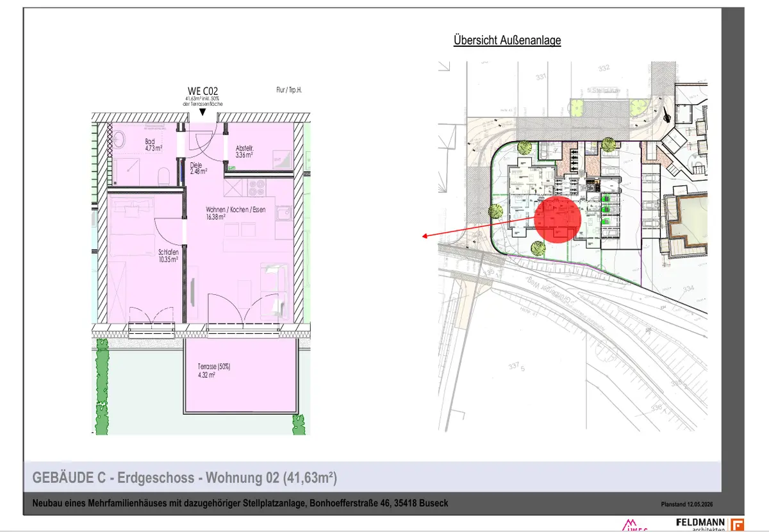Click the black entrance triangle below WE C02
Image resolution: width=769 pixels, height=532 pixels.
[203, 112]
